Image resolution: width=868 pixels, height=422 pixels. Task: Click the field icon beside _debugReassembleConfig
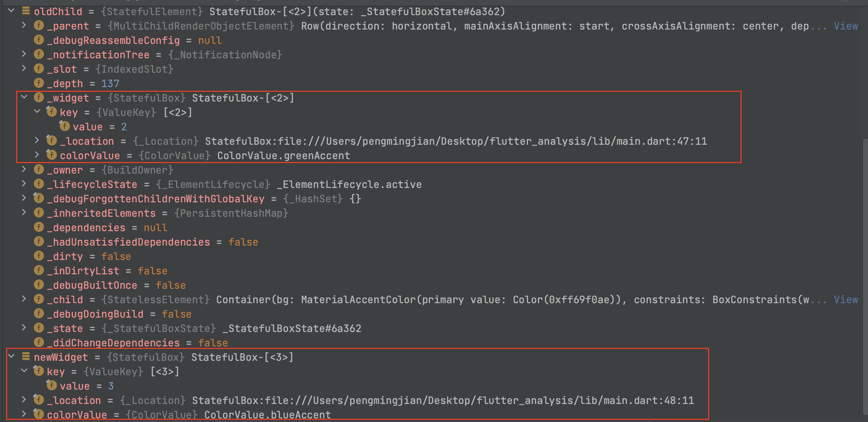(x=39, y=40)
